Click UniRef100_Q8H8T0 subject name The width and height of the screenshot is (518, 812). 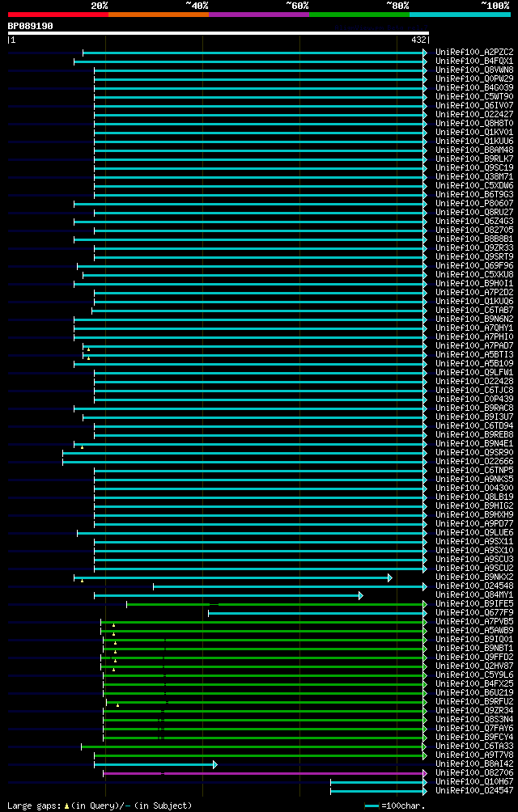[474, 124]
